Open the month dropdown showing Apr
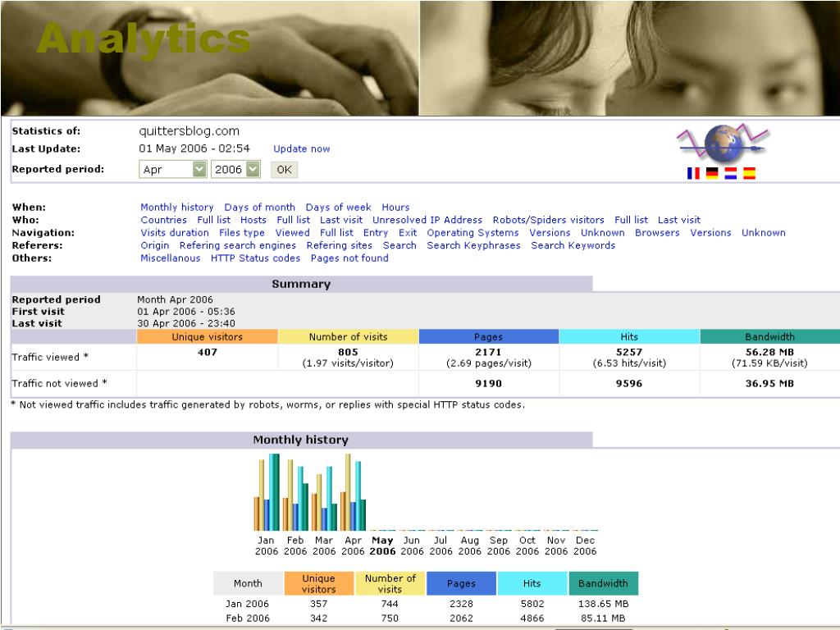Screen dimensions: 840x630 click(x=172, y=169)
